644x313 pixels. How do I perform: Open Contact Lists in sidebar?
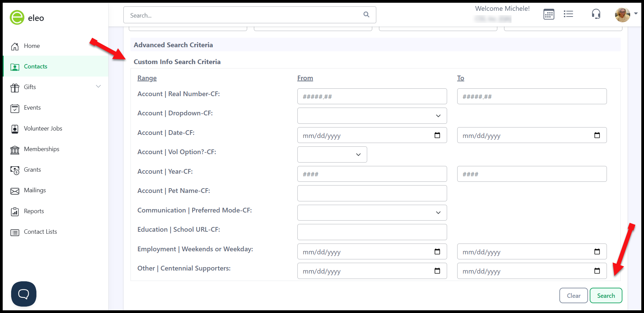pyautogui.click(x=55, y=232)
